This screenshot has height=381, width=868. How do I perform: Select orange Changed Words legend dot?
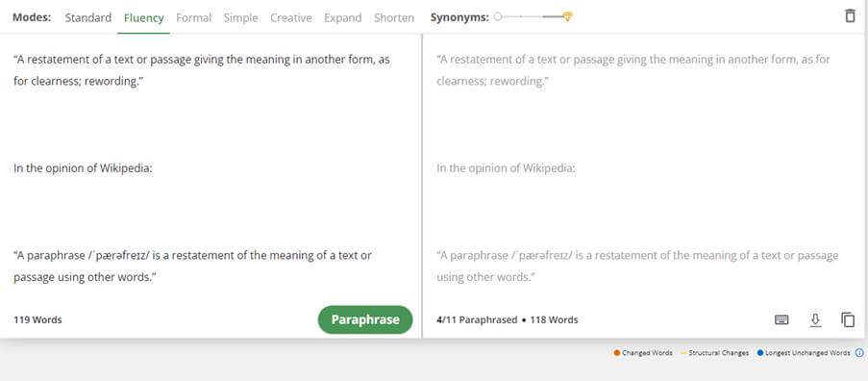[617, 353]
